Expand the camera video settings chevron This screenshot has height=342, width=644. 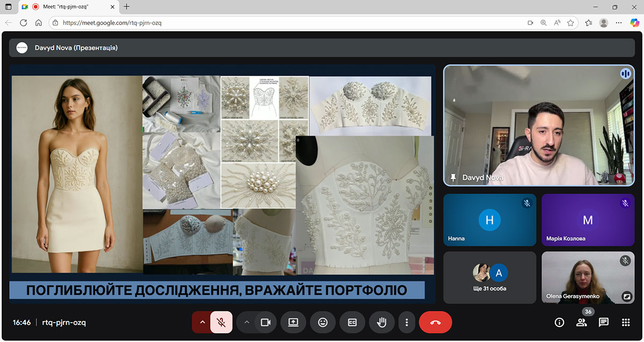246,322
